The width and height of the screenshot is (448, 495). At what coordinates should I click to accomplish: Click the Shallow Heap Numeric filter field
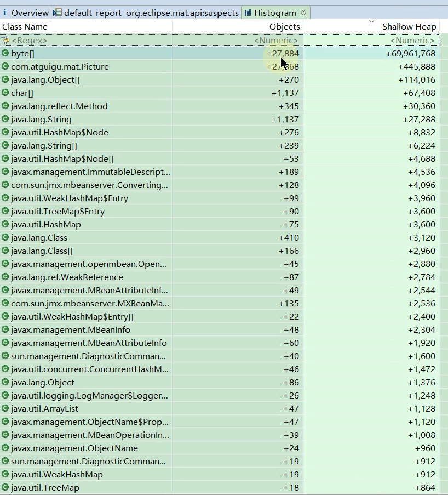(371, 41)
